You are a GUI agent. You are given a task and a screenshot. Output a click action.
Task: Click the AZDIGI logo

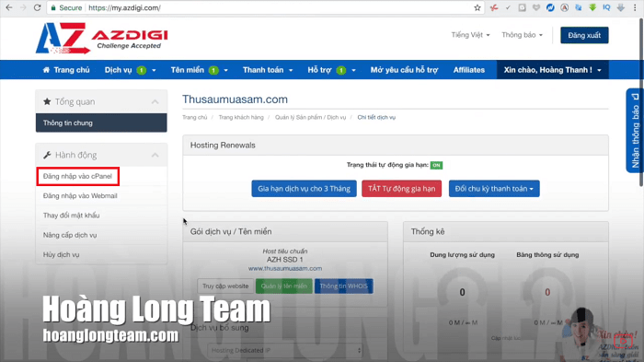(102, 39)
